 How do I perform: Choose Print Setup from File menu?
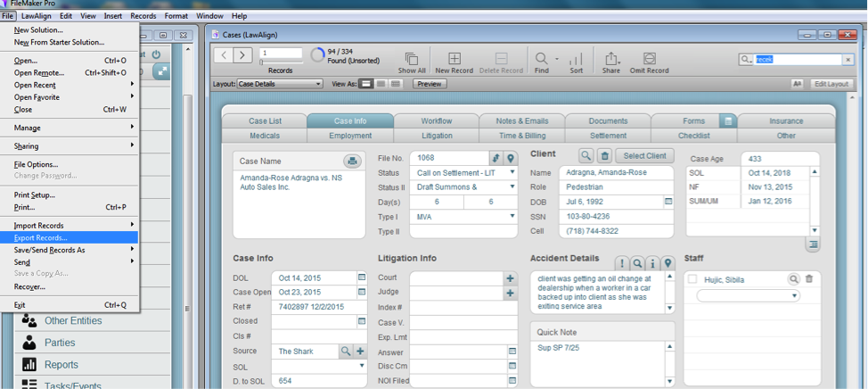[35, 195]
